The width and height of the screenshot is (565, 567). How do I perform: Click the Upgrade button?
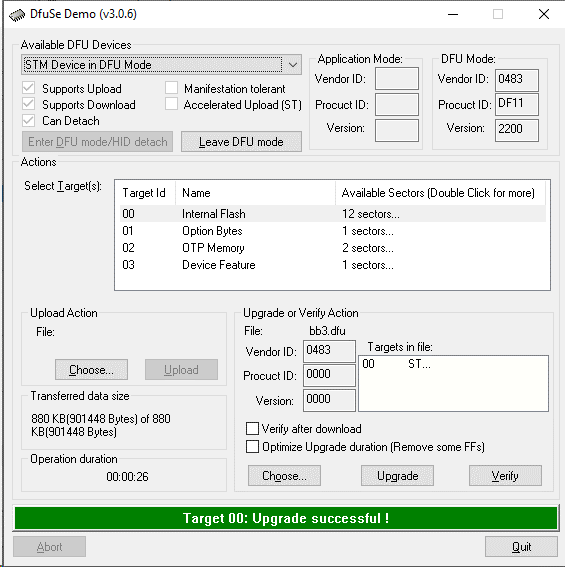pos(397,476)
